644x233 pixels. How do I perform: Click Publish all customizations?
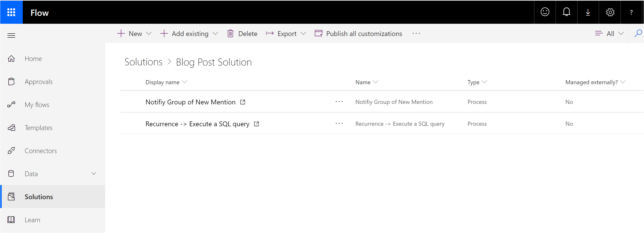(359, 34)
